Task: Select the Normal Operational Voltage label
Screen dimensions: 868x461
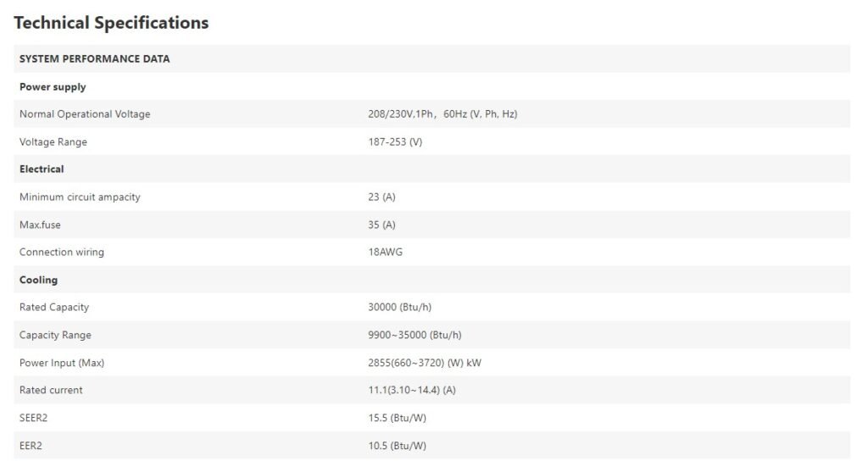Action: 85,114
